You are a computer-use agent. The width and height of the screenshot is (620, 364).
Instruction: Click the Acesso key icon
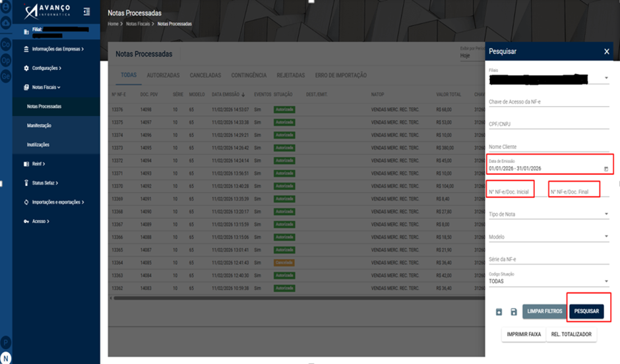pos(26,222)
